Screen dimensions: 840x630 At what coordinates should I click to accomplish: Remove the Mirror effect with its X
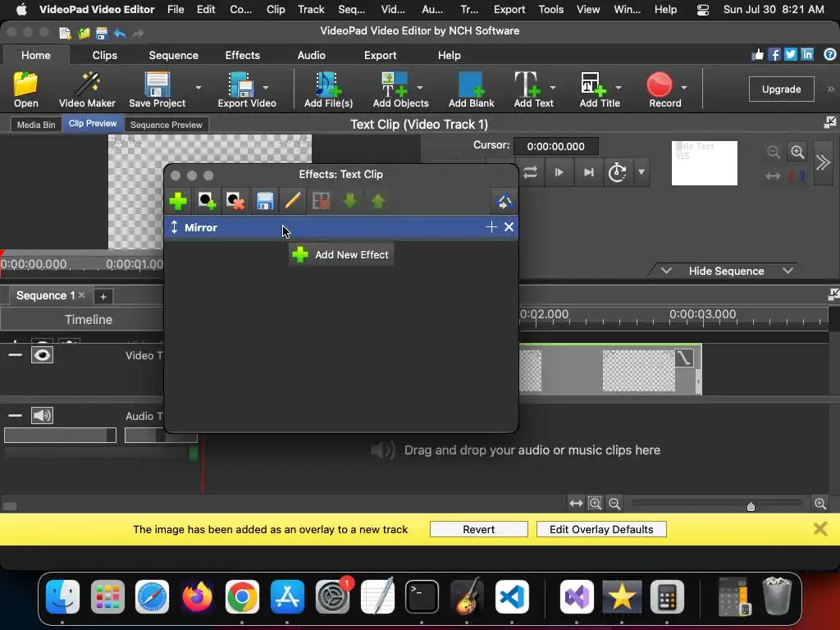pyautogui.click(x=509, y=227)
